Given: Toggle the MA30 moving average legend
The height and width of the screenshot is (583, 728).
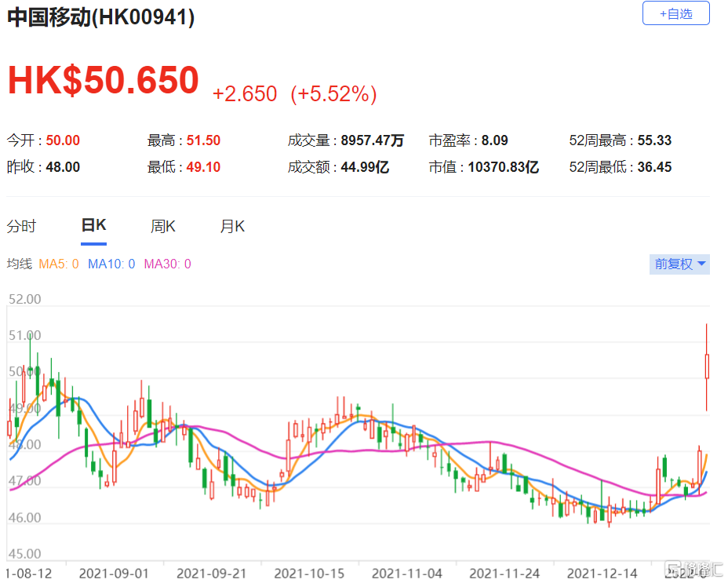Looking at the screenshot, I should [167, 264].
